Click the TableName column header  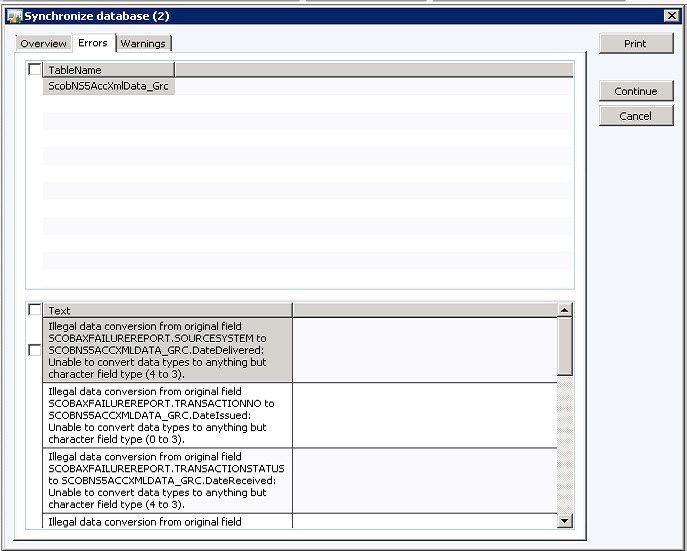click(109, 70)
